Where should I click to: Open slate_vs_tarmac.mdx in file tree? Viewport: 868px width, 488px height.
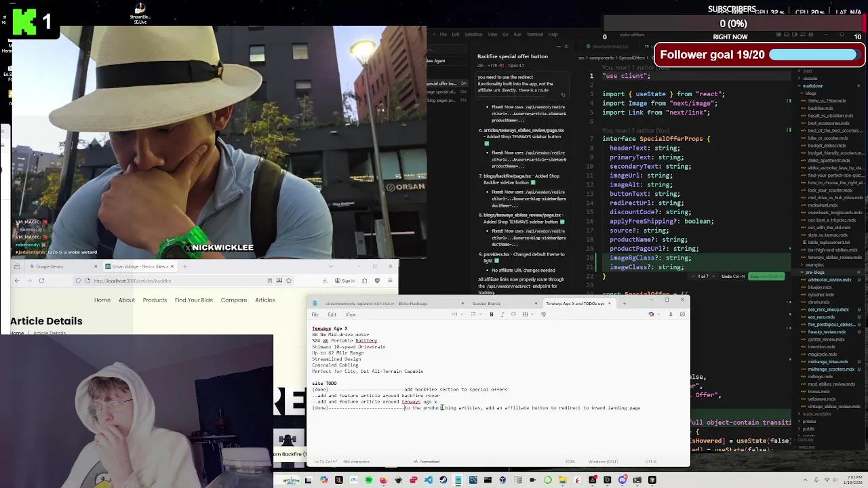(x=828, y=235)
